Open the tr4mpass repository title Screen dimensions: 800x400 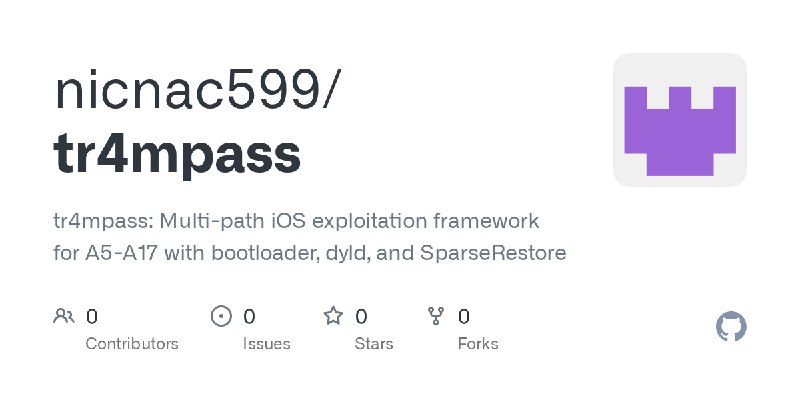tap(177, 155)
